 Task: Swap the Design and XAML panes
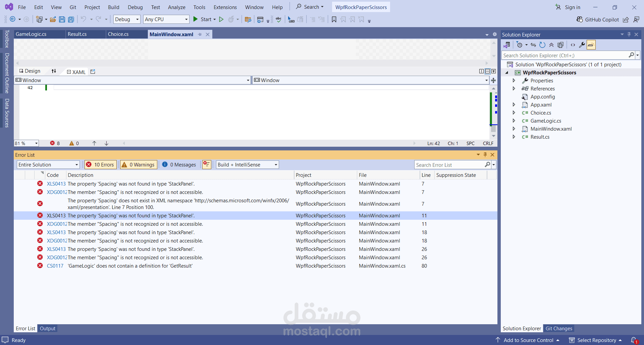coord(54,71)
